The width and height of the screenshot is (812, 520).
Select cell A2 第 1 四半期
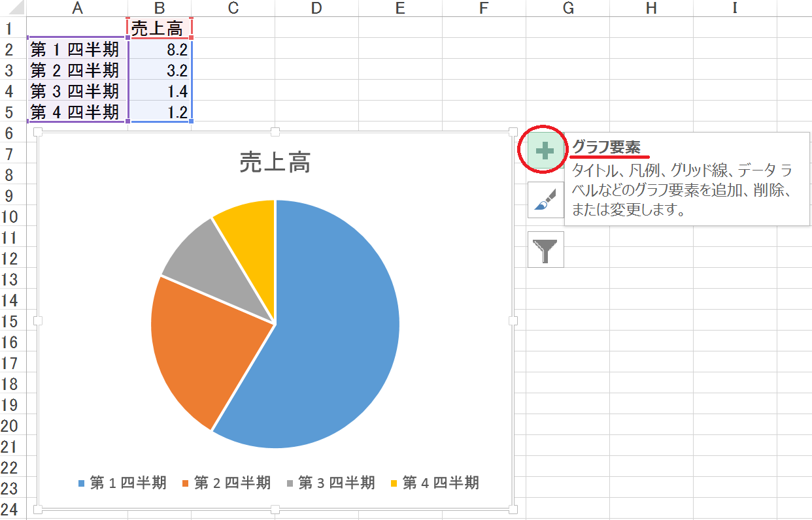click(x=77, y=49)
